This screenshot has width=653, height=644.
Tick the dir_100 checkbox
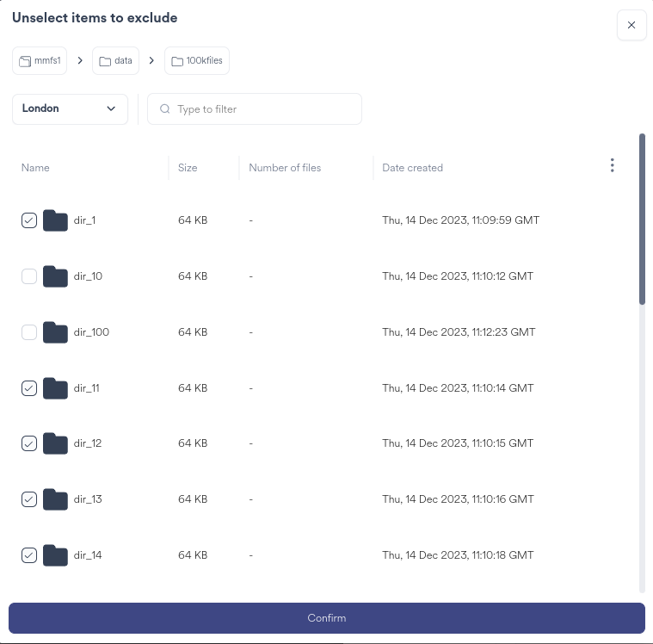(x=29, y=332)
